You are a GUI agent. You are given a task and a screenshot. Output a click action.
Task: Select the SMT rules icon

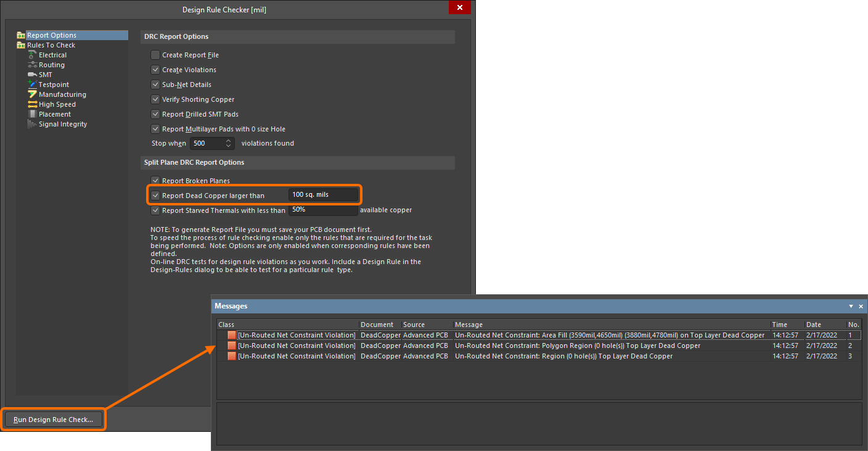[x=33, y=75]
